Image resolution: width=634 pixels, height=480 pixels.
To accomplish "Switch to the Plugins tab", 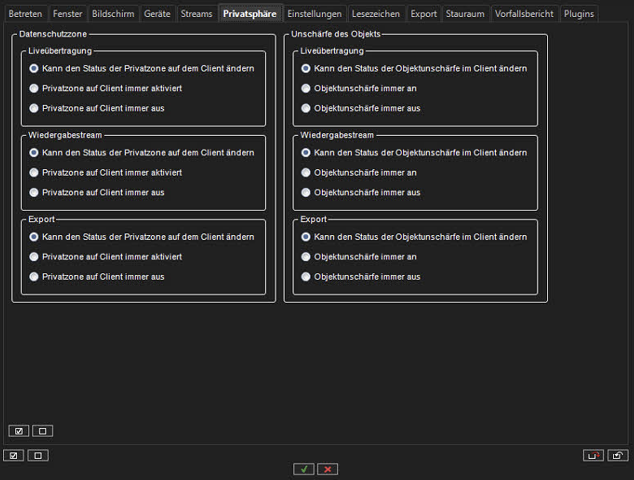I will (579, 14).
